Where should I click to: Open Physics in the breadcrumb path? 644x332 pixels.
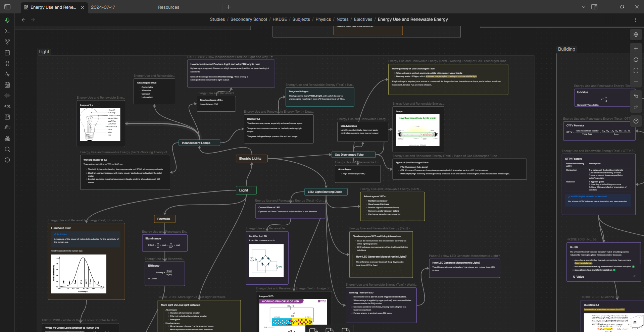pyautogui.click(x=323, y=19)
